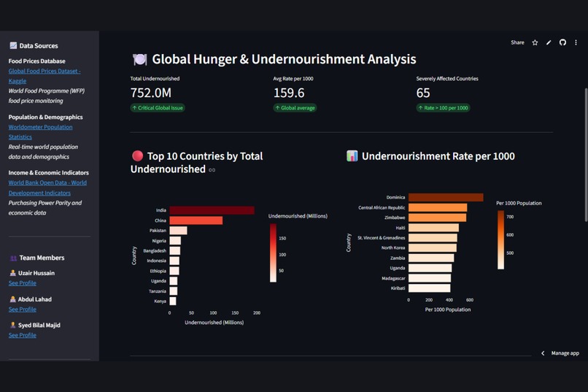Screen dimensions: 588x392
Task: Click the Data Sources chart icon
Action: click(13, 45)
